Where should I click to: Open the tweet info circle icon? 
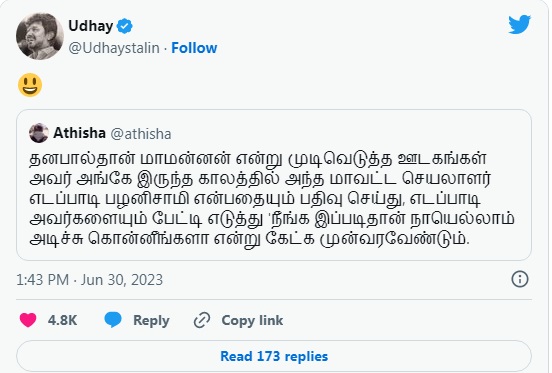(520, 279)
